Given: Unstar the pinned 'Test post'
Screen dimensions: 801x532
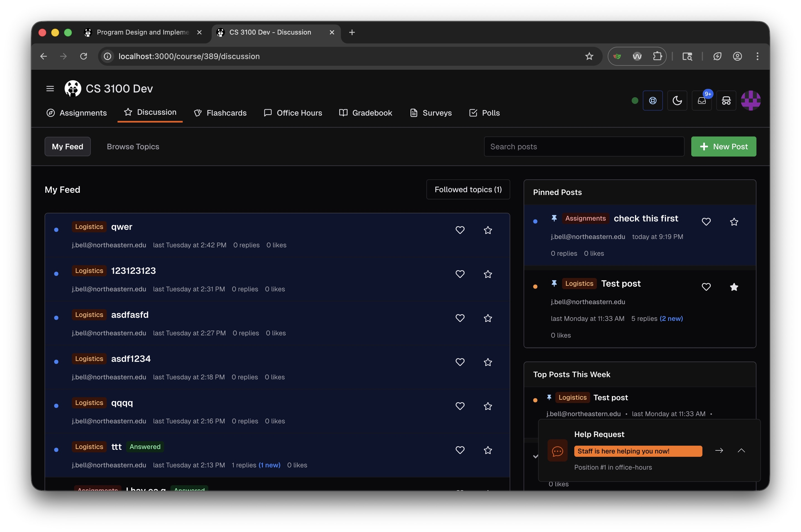Looking at the screenshot, I should pos(734,287).
